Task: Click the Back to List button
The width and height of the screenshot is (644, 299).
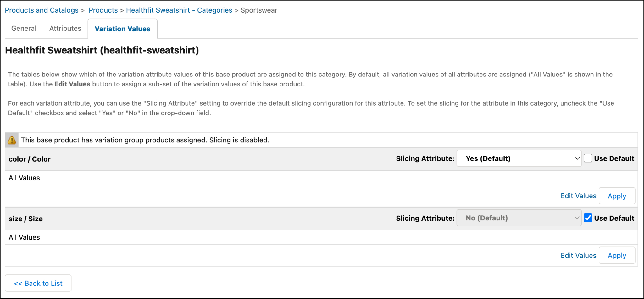Action: point(38,283)
